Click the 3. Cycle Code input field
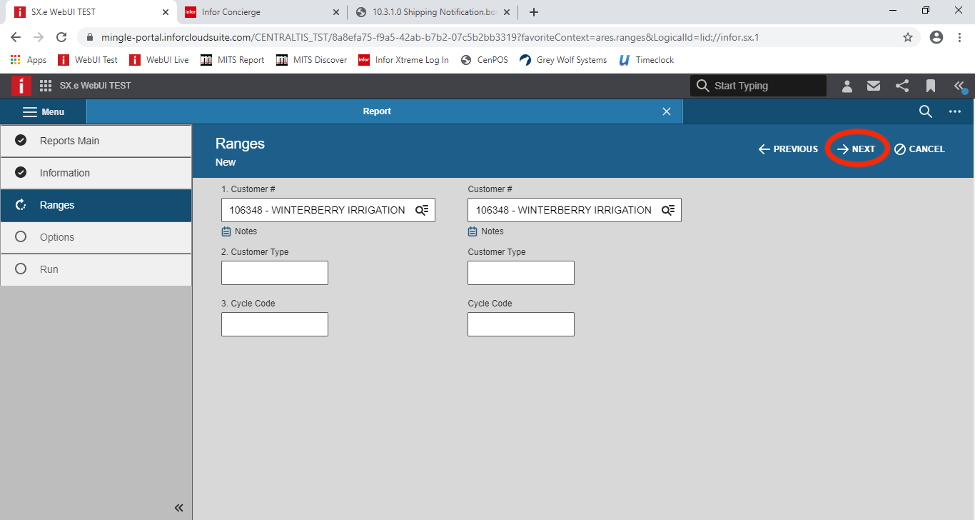 [x=274, y=324]
